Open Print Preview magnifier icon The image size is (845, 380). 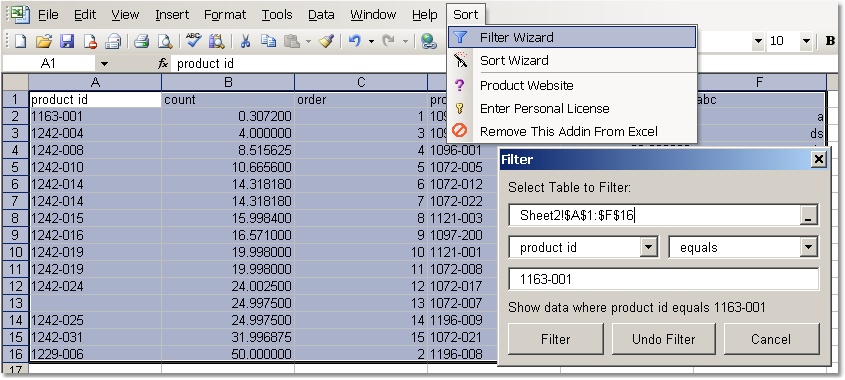click(x=164, y=41)
